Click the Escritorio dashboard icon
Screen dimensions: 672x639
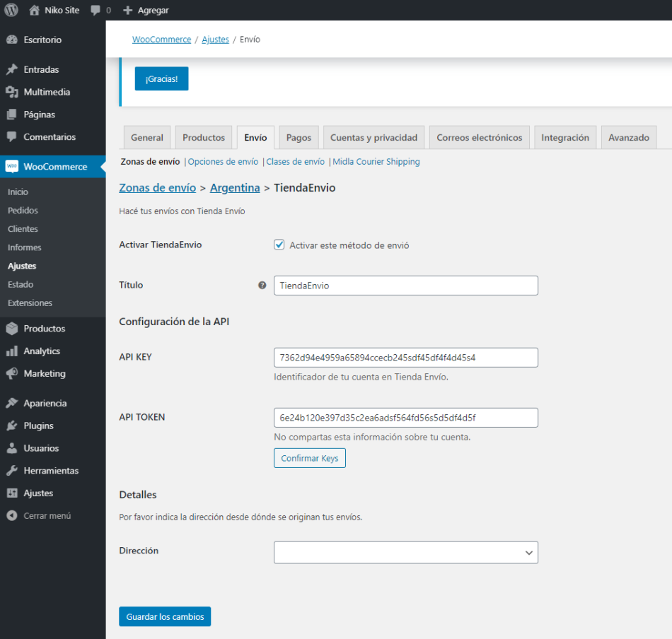click(11, 40)
